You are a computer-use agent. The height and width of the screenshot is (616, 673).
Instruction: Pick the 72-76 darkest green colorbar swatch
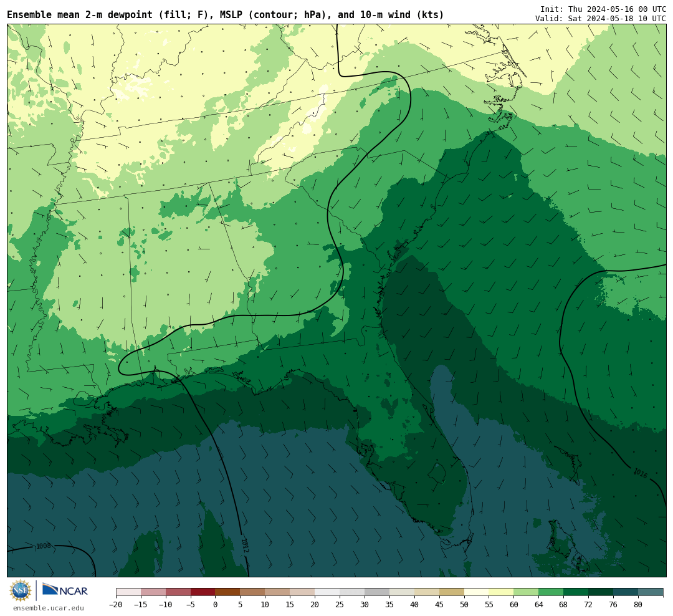tap(601, 592)
